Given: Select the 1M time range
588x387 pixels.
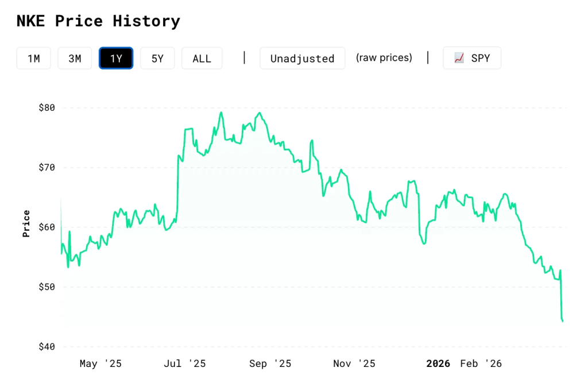Looking at the screenshot, I should click(34, 59).
